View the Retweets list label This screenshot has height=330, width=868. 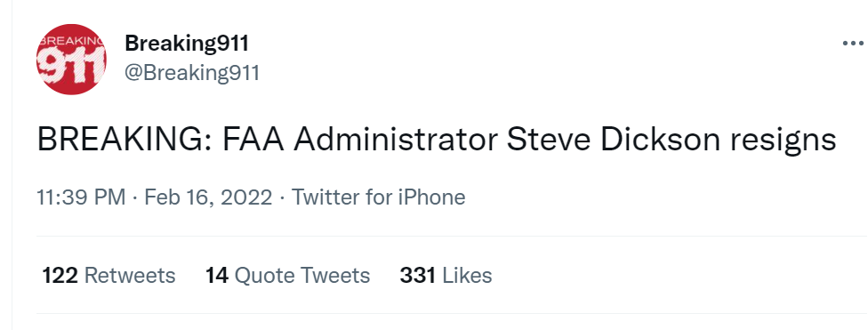tap(130, 275)
